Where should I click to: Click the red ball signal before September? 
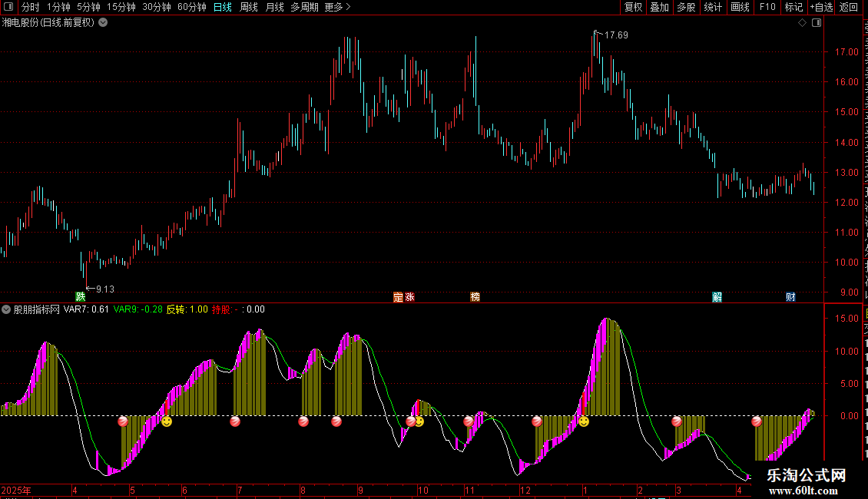pos(336,421)
